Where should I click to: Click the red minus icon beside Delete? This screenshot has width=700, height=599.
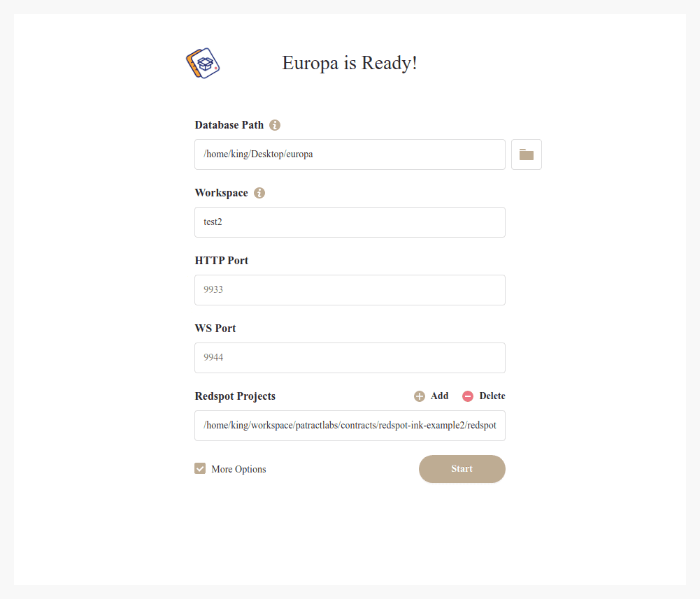468,396
